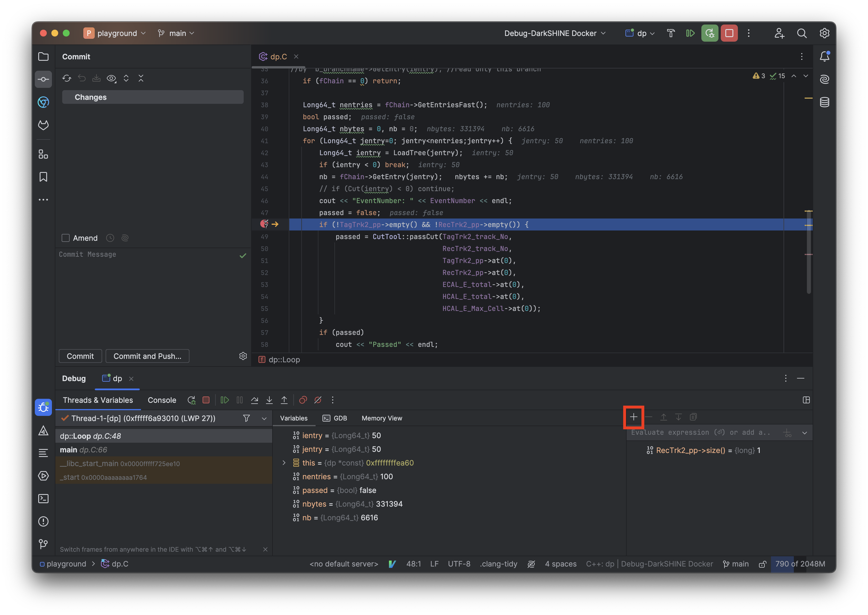Toggle breakpoint on line 48

click(x=264, y=224)
